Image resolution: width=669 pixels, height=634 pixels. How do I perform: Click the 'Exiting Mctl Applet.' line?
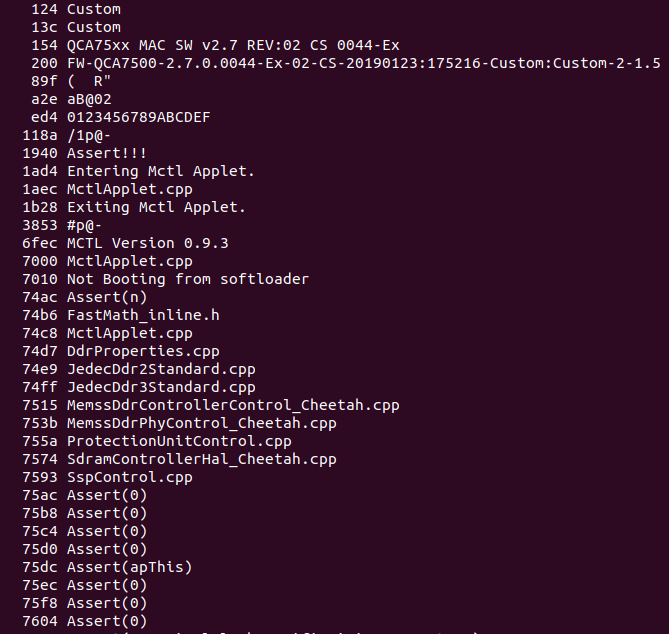pyautogui.click(x=156, y=207)
